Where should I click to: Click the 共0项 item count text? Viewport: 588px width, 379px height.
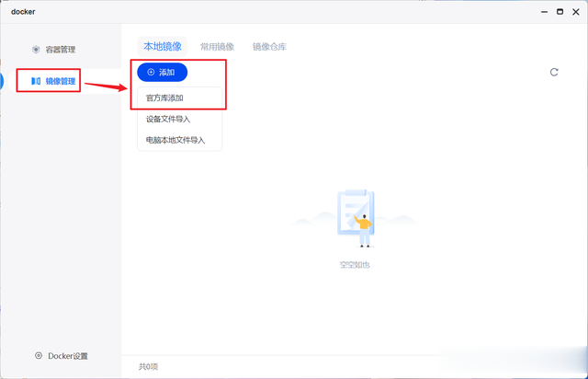148,367
